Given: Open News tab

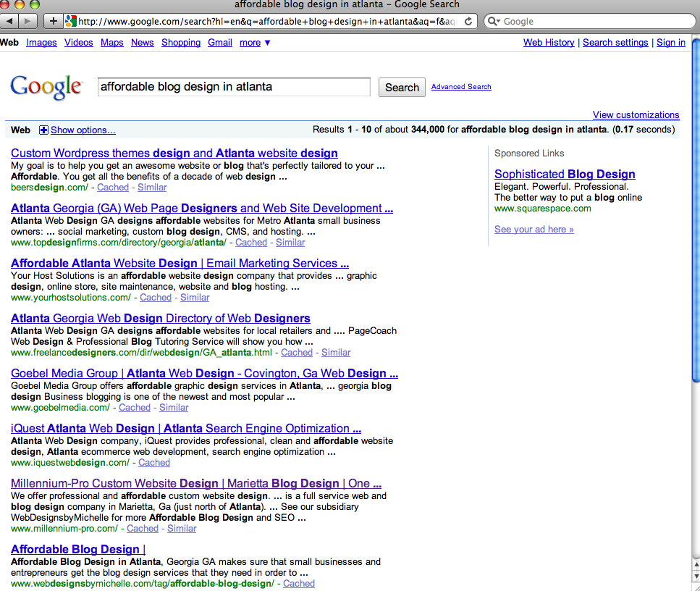Looking at the screenshot, I should click(x=143, y=43).
